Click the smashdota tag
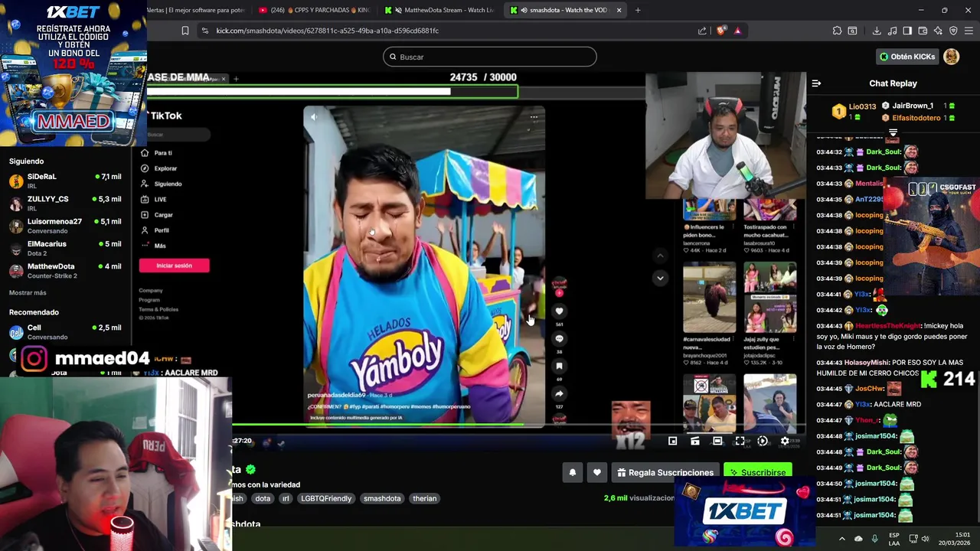The height and width of the screenshot is (551, 980). [382, 498]
